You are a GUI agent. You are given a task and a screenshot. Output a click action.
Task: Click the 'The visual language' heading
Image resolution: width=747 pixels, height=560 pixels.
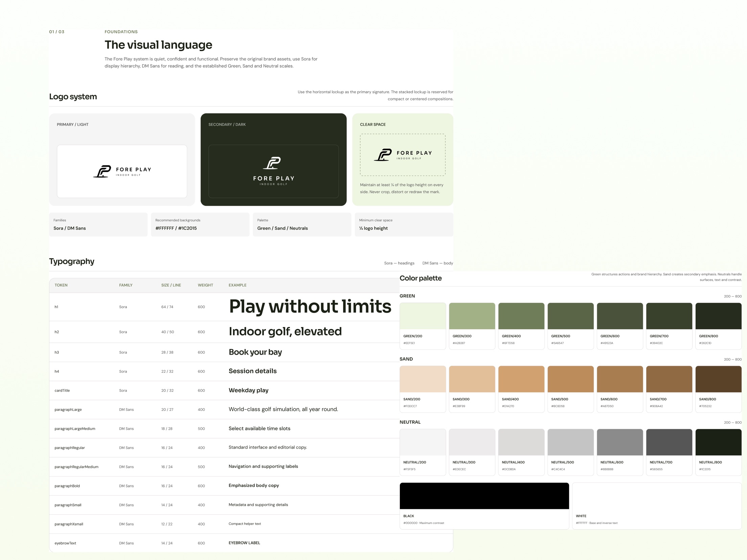click(x=158, y=45)
